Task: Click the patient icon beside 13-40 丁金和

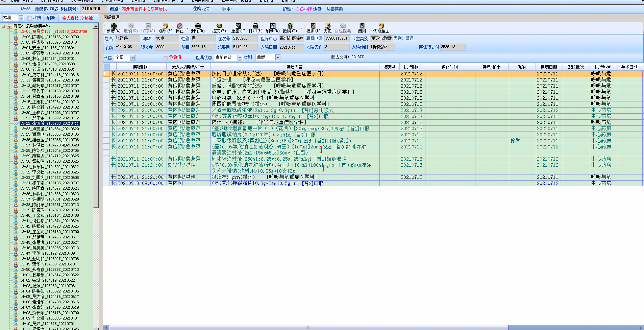Action: 16,215
